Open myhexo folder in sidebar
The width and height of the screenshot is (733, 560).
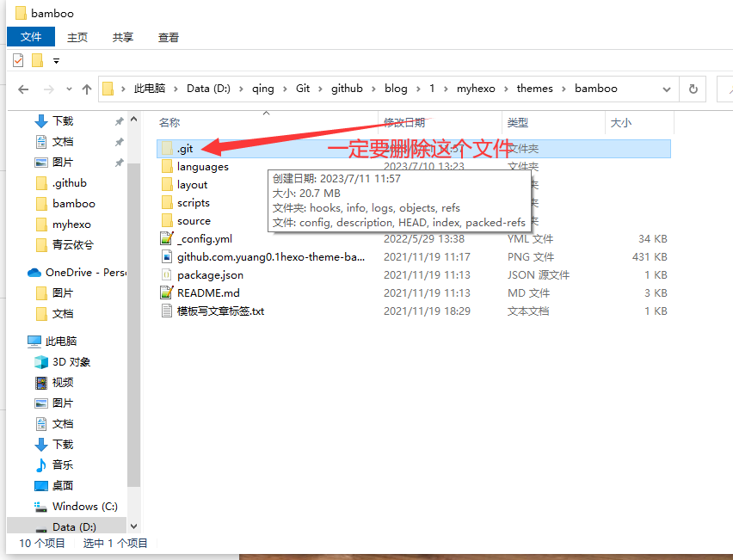pyautogui.click(x=71, y=225)
